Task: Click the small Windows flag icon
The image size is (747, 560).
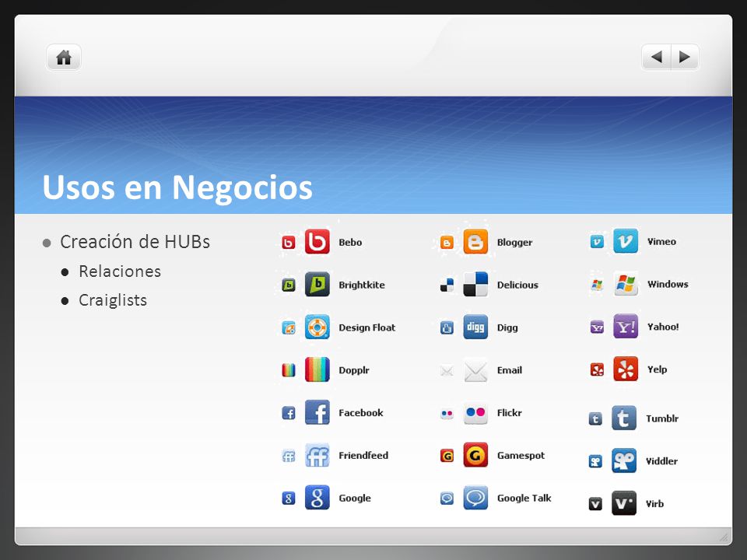Action: tap(597, 285)
